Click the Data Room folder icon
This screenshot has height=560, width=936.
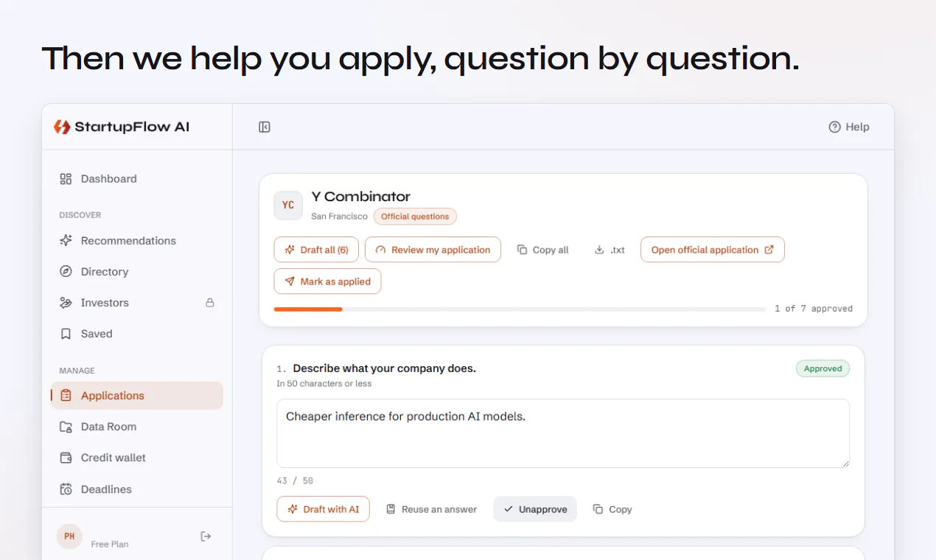coord(66,427)
